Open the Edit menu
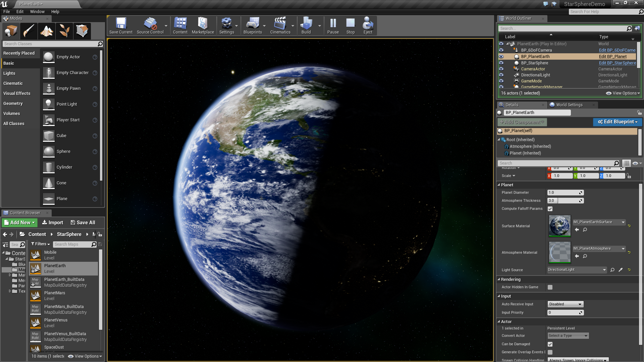The height and width of the screenshot is (362, 644). pyautogui.click(x=20, y=11)
